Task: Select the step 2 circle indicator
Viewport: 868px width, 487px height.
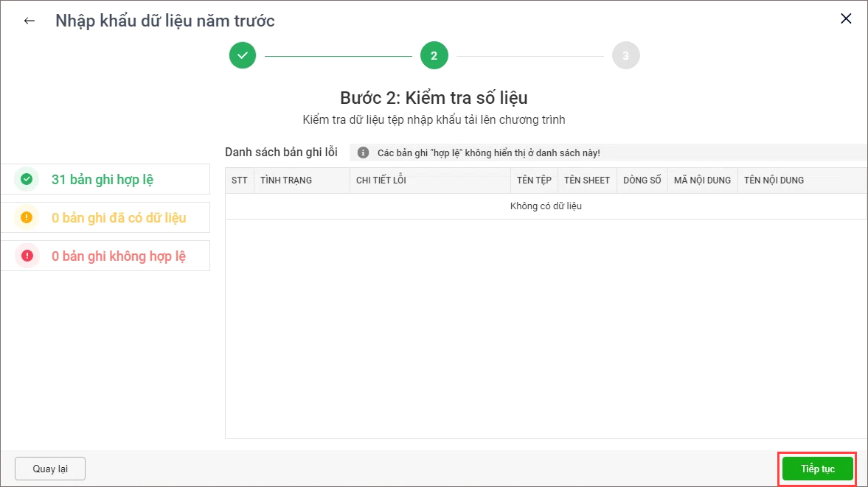Action: (x=434, y=55)
